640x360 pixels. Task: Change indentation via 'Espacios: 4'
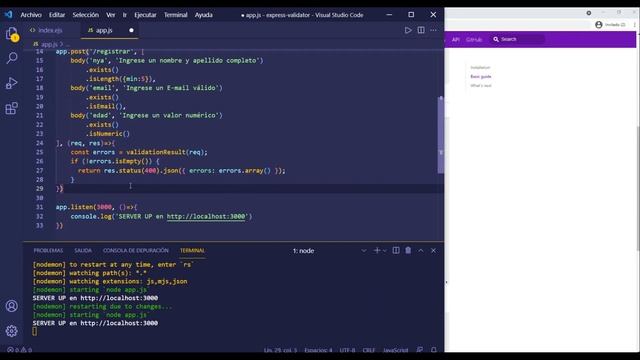(x=318, y=350)
